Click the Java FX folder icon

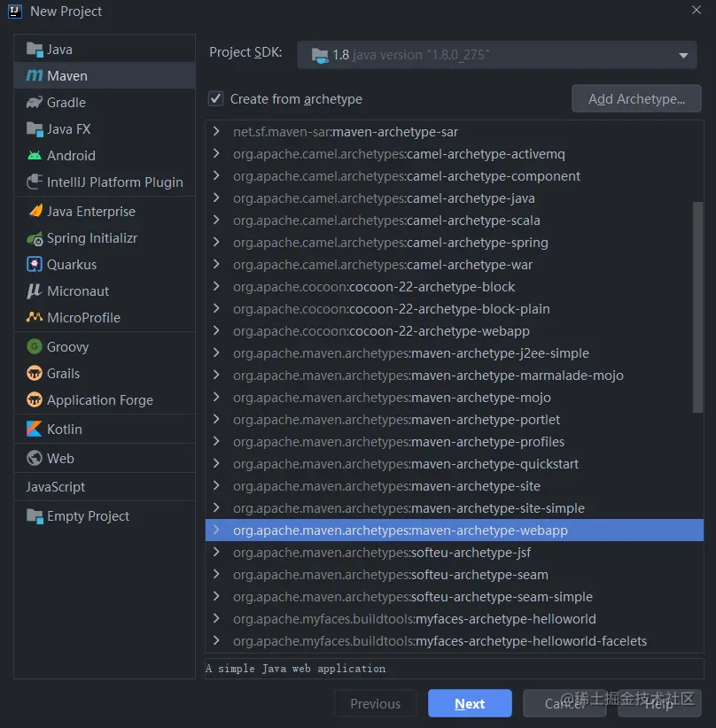click(35, 129)
